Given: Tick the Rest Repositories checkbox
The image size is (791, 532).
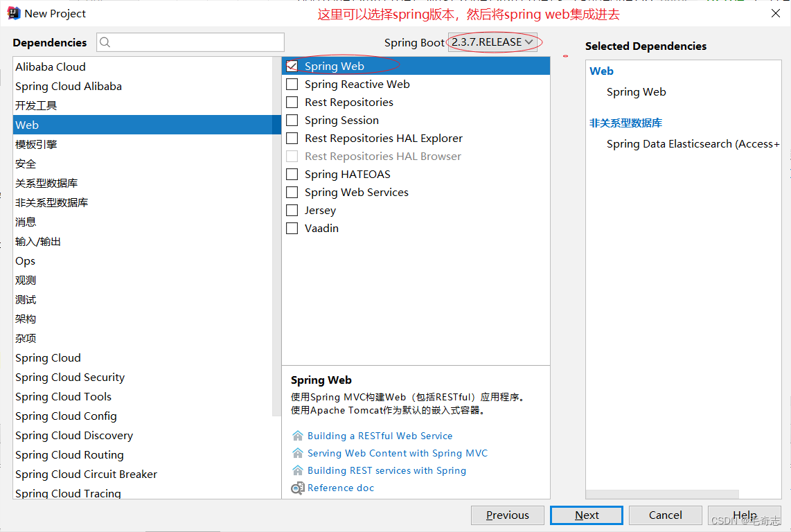Looking at the screenshot, I should click(292, 103).
